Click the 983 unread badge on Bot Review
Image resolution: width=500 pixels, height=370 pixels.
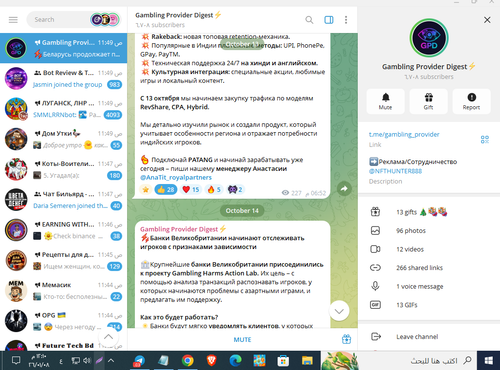click(x=114, y=85)
